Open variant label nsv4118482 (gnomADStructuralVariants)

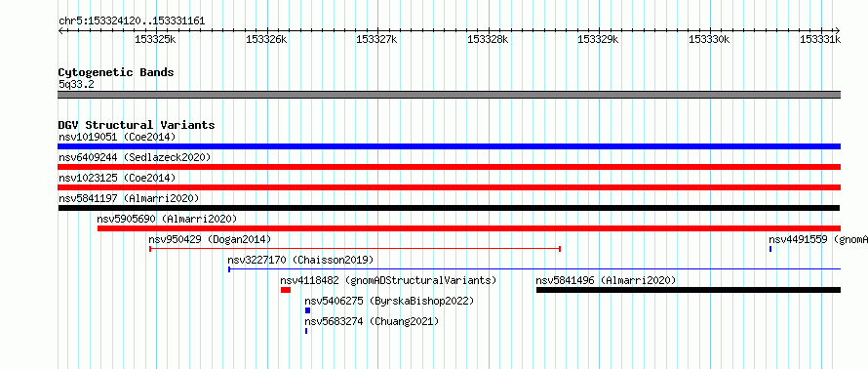click(388, 280)
